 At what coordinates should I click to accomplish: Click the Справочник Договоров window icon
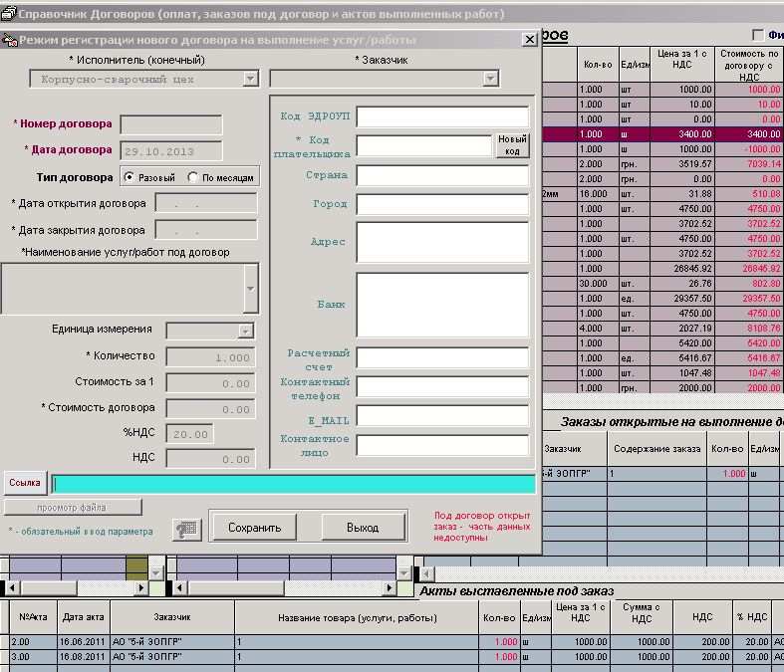9,14
